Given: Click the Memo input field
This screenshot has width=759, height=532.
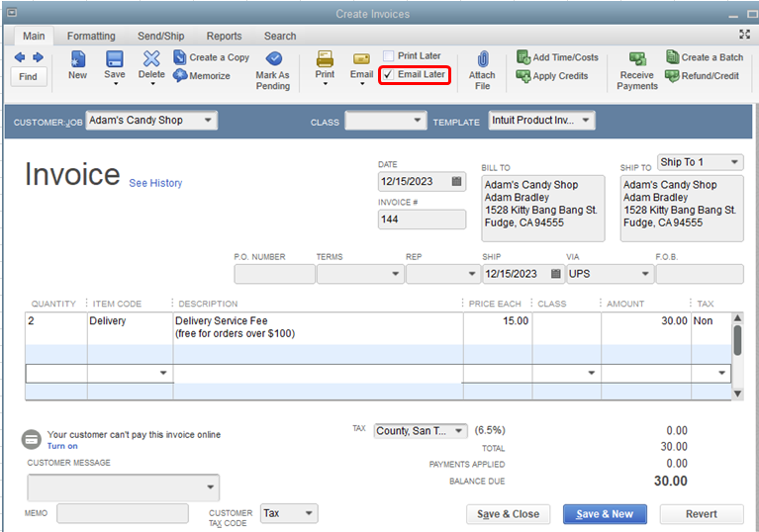Looking at the screenshot, I should click(123, 513).
